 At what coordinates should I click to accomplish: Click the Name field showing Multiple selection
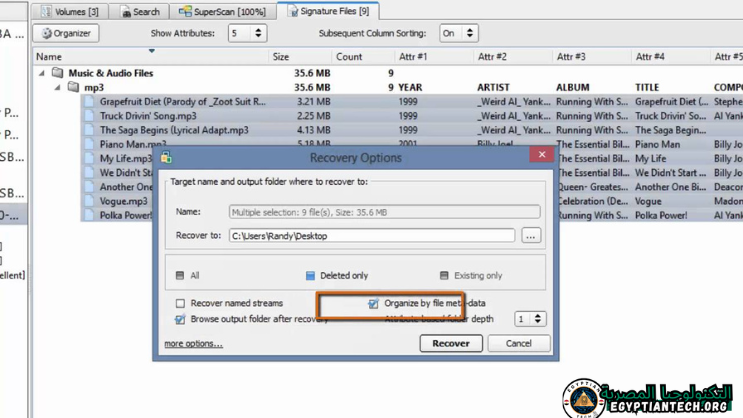click(x=384, y=212)
